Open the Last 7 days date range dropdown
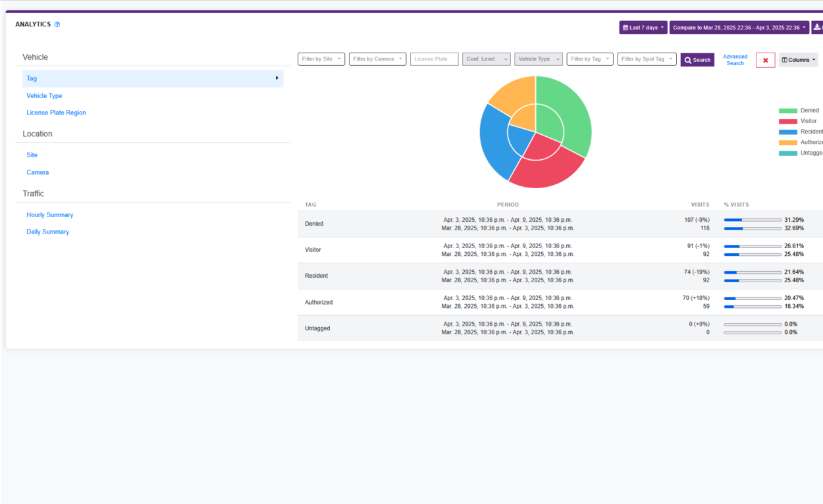823x504 pixels. 643,28
